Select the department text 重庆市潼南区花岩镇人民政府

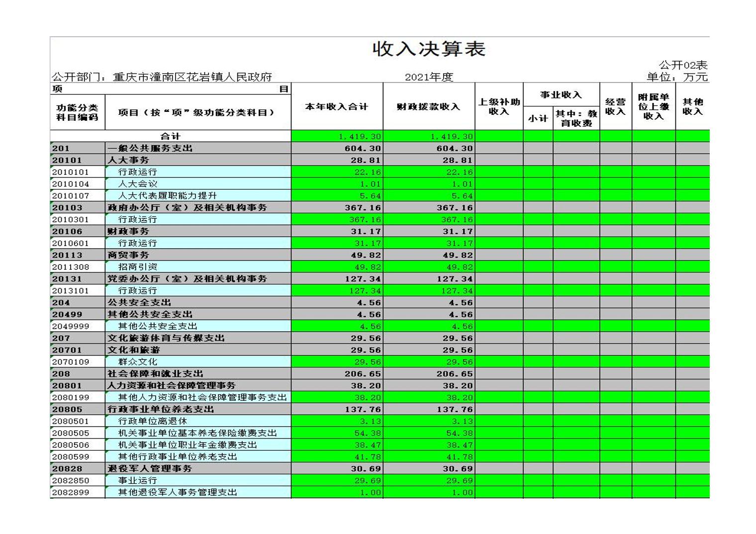[x=192, y=77]
